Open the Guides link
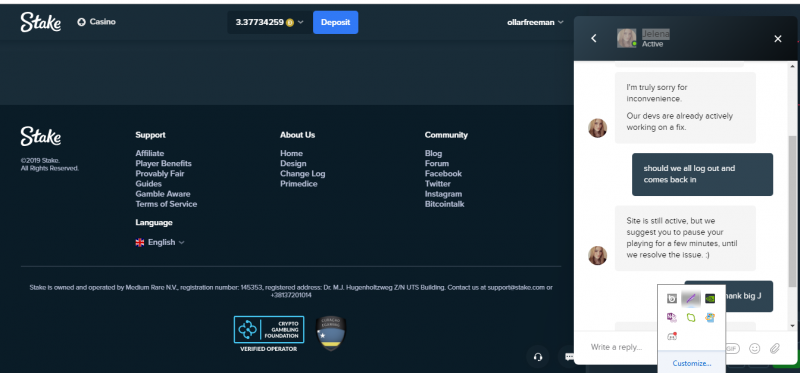Image resolution: width=800 pixels, height=373 pixels. point(148,184)
